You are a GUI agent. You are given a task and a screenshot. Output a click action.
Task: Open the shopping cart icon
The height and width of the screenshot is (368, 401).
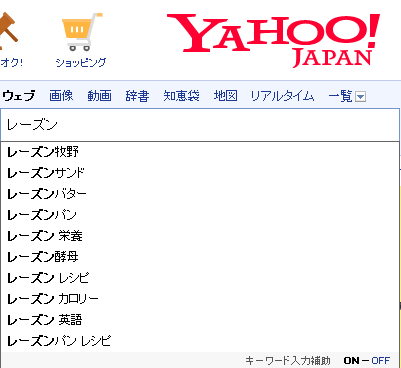point(82,32)
